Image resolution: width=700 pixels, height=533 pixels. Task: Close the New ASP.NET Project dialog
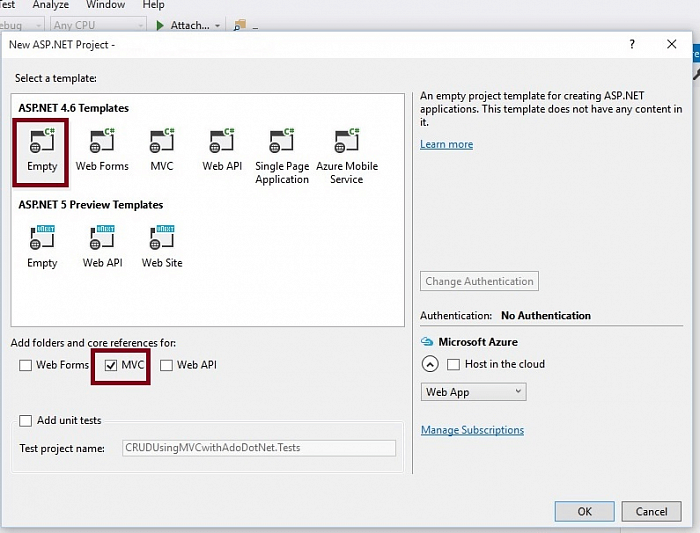(x=671, y=44)
